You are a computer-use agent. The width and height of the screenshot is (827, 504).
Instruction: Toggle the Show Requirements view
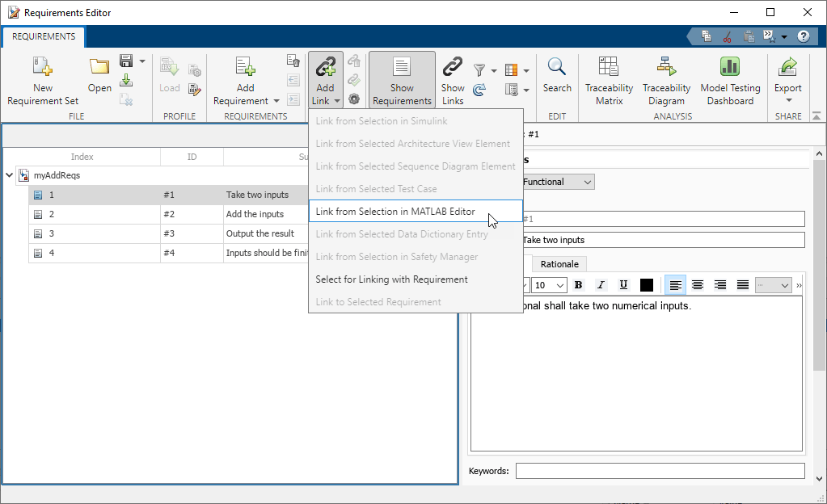[402, 81]
